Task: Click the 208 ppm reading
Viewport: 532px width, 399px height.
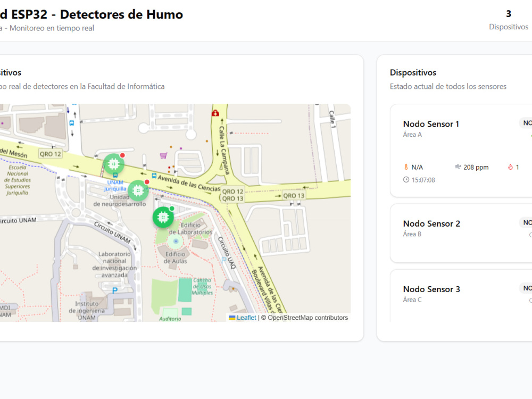Action: click(476, 167)
